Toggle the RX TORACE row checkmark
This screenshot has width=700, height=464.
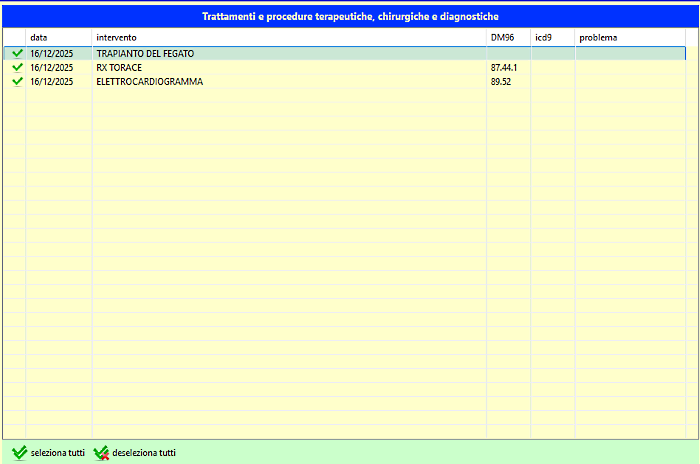(x=17, y=67)
